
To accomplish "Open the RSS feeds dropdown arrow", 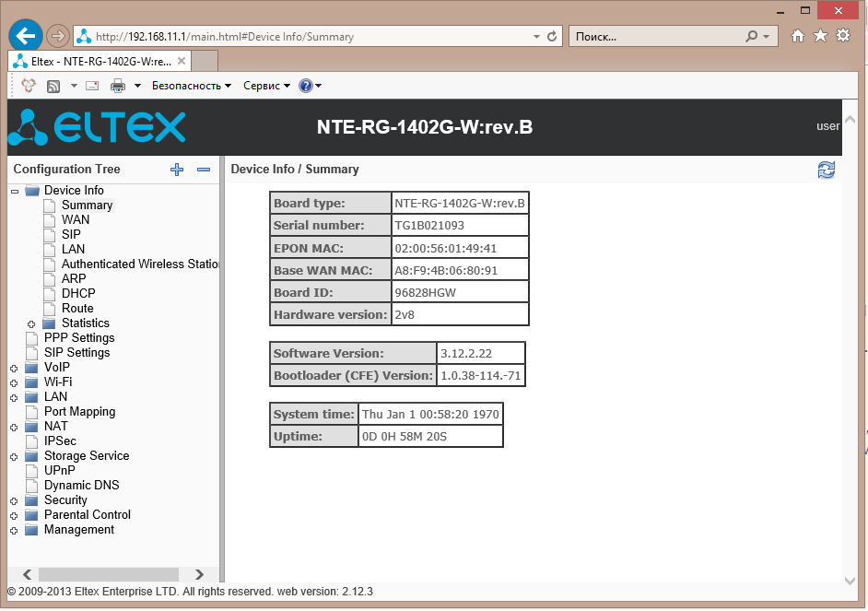I will 74,86.
